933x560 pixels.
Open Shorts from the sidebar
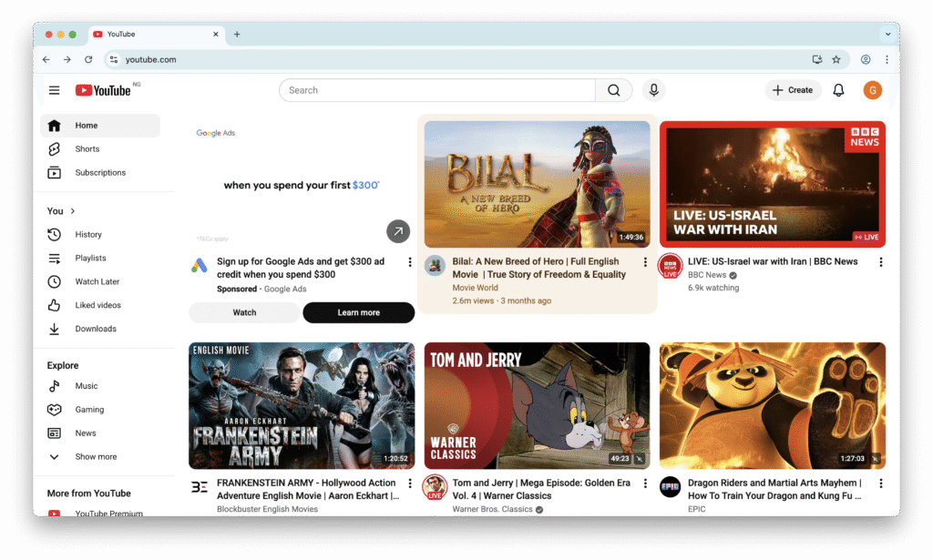pos(87,149)
